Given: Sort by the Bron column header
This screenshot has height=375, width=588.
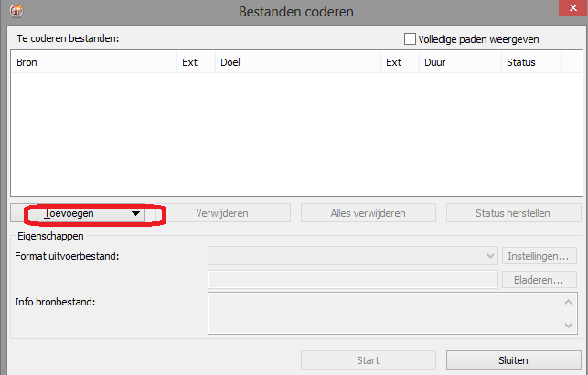Looking at the screenshot, I should click(x=94, y=62).
